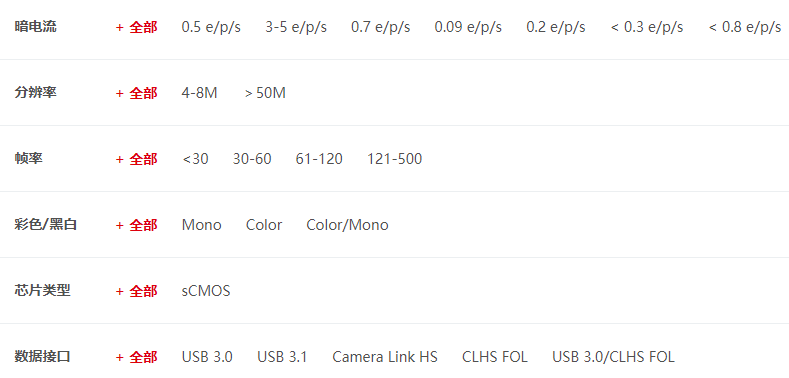Choose the 3-5 e/p/s dark current option
The width and height of the screenshot is (789, 378).
296,27
